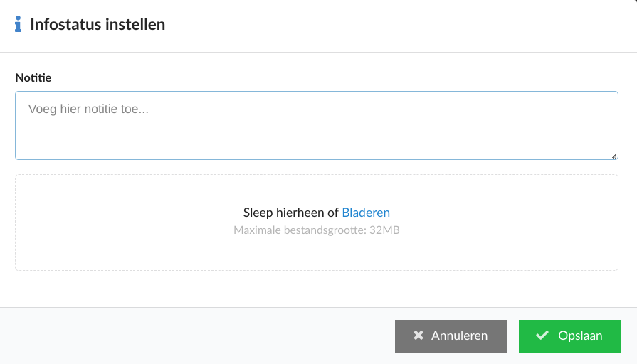Click the checkmark icon on Opslaan
This screenshot has width=637, height=364.
pyautogui.click(x=542, y=335)
